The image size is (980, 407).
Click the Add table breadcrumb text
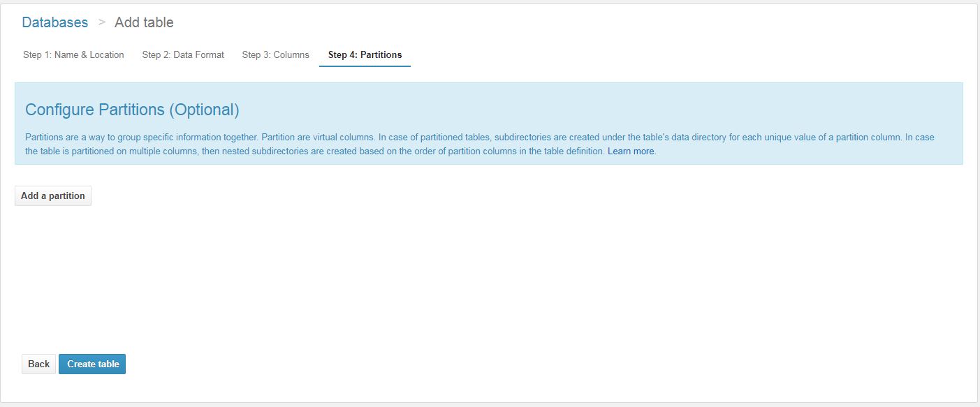tap(144, 22)
